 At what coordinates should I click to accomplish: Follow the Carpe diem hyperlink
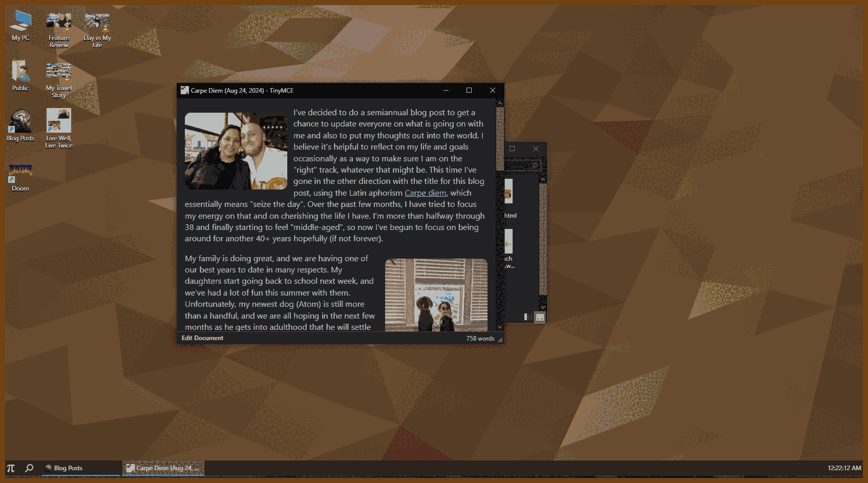point(425,193)
